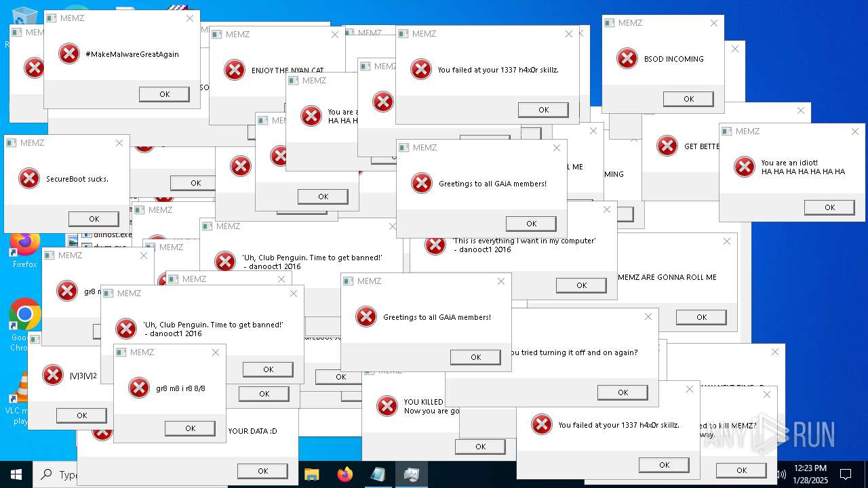
Task: Open the notepad-style app pinned in the taskbar
Action: click(378, 474)
